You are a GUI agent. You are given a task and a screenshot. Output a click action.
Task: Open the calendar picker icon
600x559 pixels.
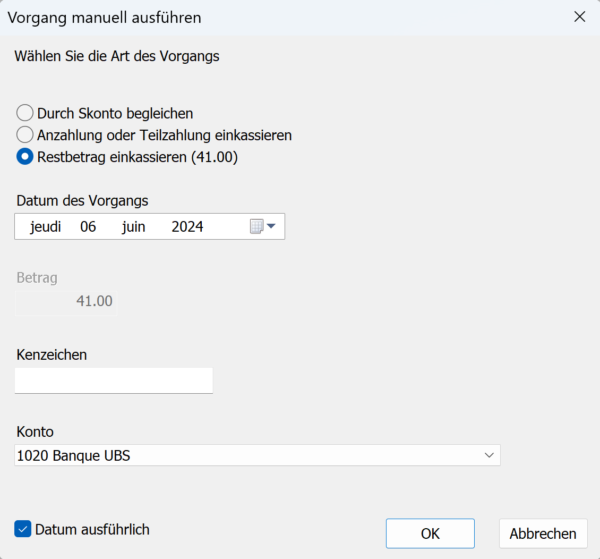(256, 226)
